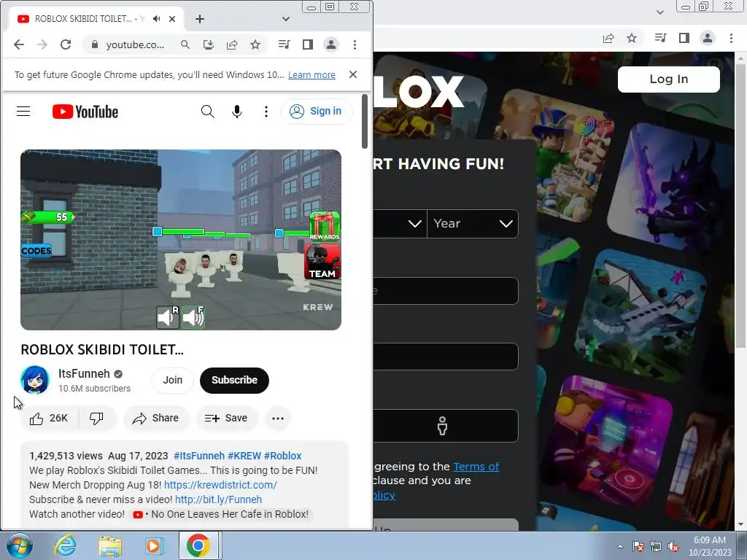Toggle side panel in Roblox Chrome window

[684, 38]
